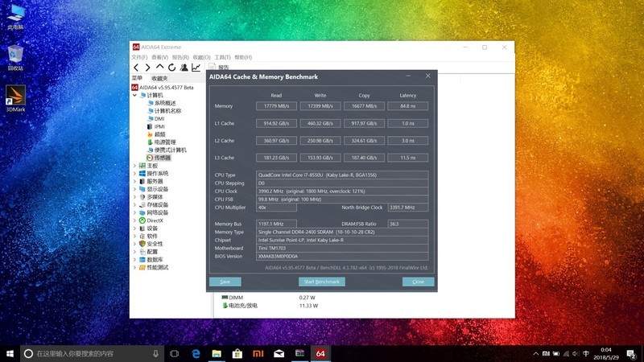The image size is (644, 362).
Task: Click the Refresh toolbar icon in AIDA64
Action: (x=171, y=68)
